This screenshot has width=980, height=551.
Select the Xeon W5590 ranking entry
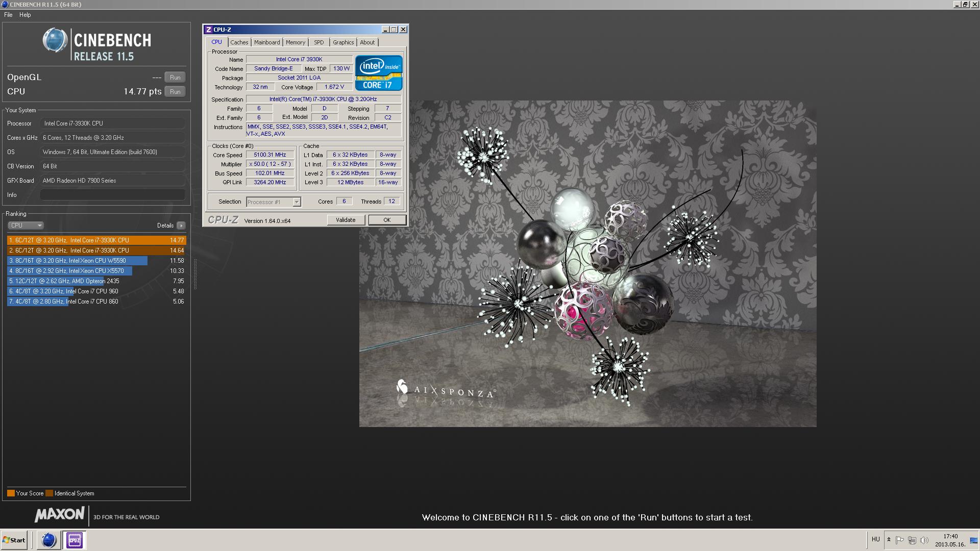point(78,261)
